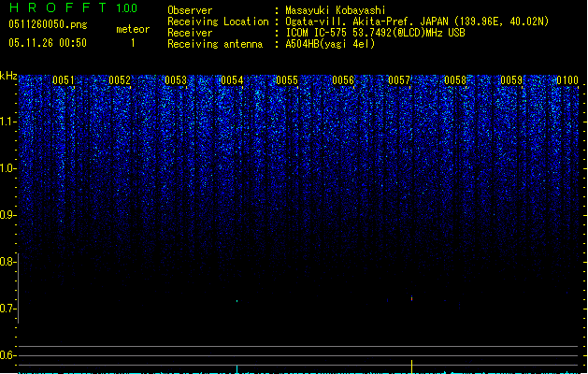
Task: Click the meteor count value 1
Action: 133,43
